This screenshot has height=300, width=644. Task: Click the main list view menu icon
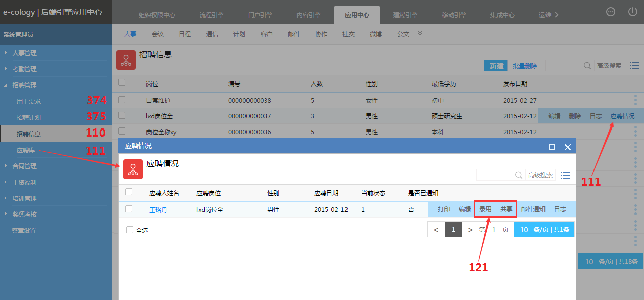point(634,66)
